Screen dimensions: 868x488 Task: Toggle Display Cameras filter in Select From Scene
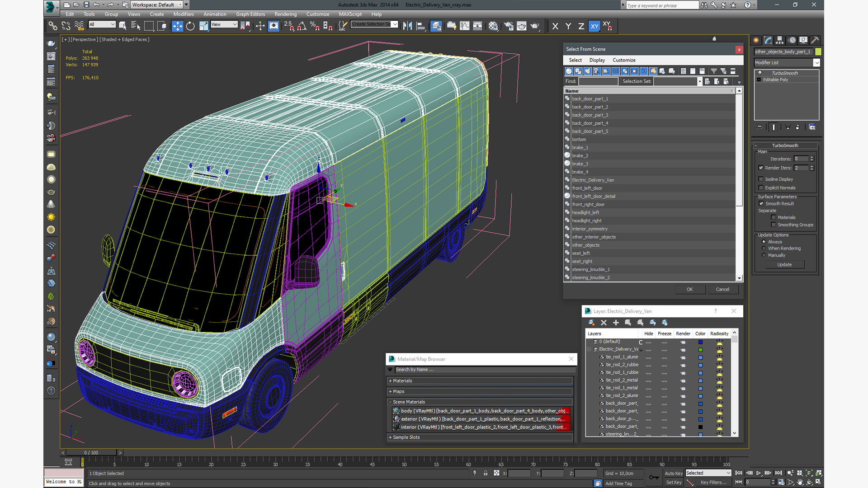pos(597,71)
